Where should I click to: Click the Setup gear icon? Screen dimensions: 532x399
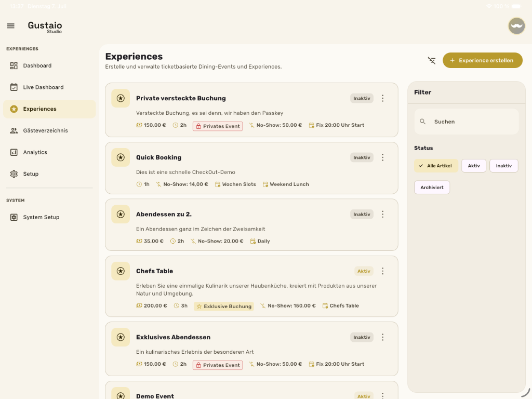14,174
